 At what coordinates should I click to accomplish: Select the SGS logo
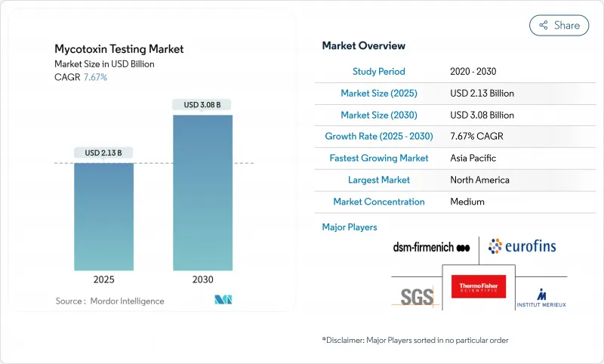pos(416,293)
